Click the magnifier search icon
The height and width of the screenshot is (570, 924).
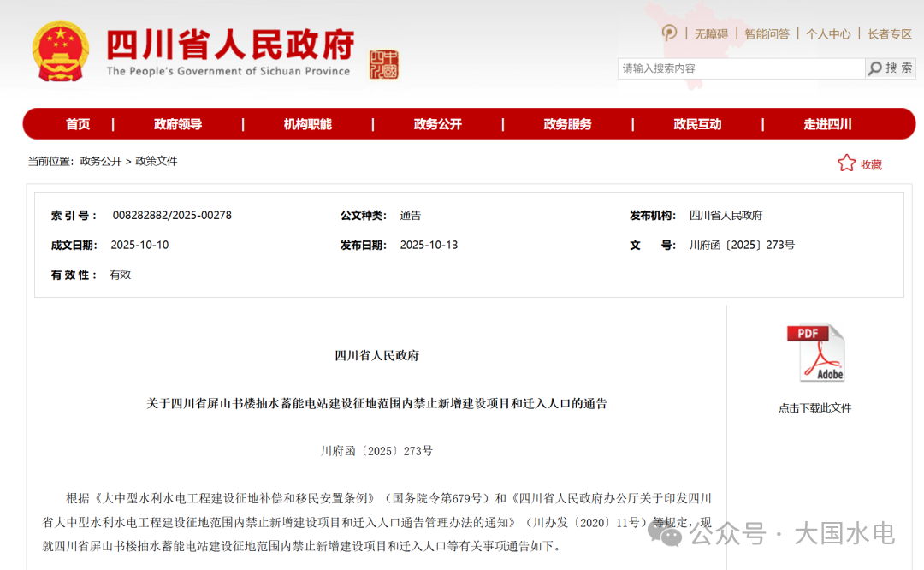(874, 68)
